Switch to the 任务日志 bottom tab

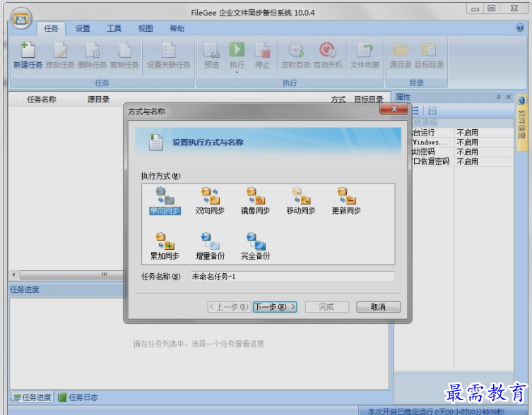point(78,397)
